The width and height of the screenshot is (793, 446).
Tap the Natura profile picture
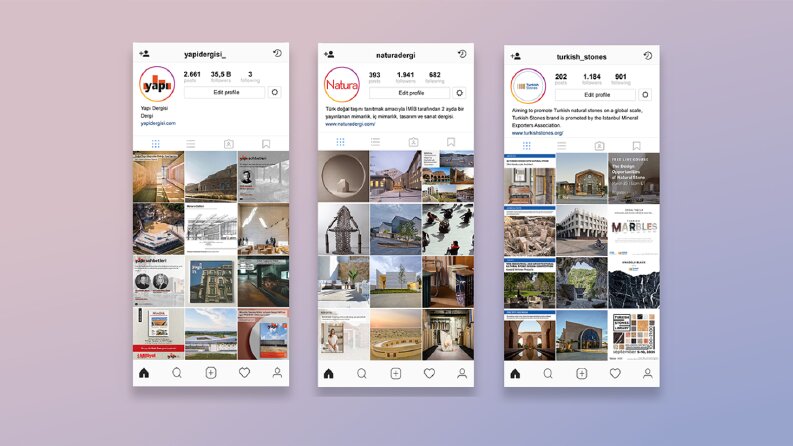[x=342, y=85]
